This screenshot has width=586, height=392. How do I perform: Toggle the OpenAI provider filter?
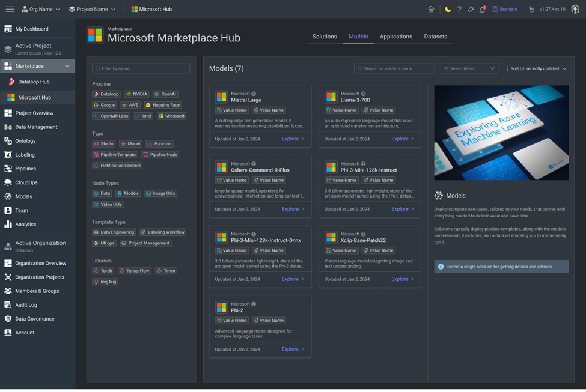tap(165, 94)
